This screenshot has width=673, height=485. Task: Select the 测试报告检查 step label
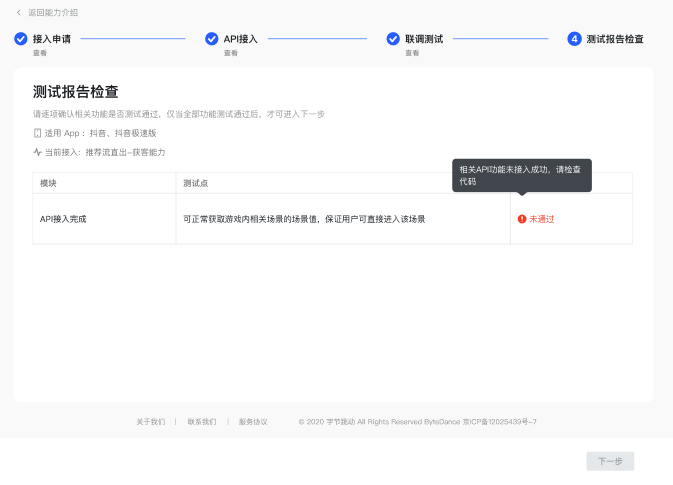click(614, 39)
